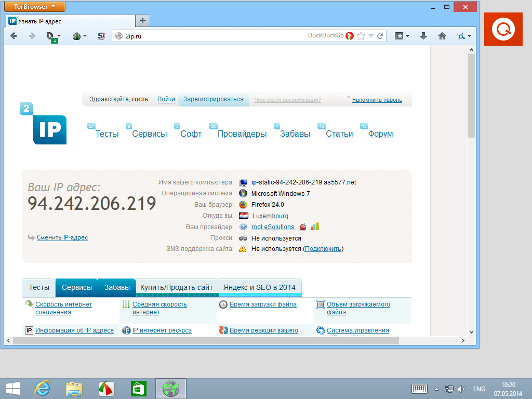
Task: Click the Luxembourg flag icon
Action: pyautogui.click(x=243, y=216)
